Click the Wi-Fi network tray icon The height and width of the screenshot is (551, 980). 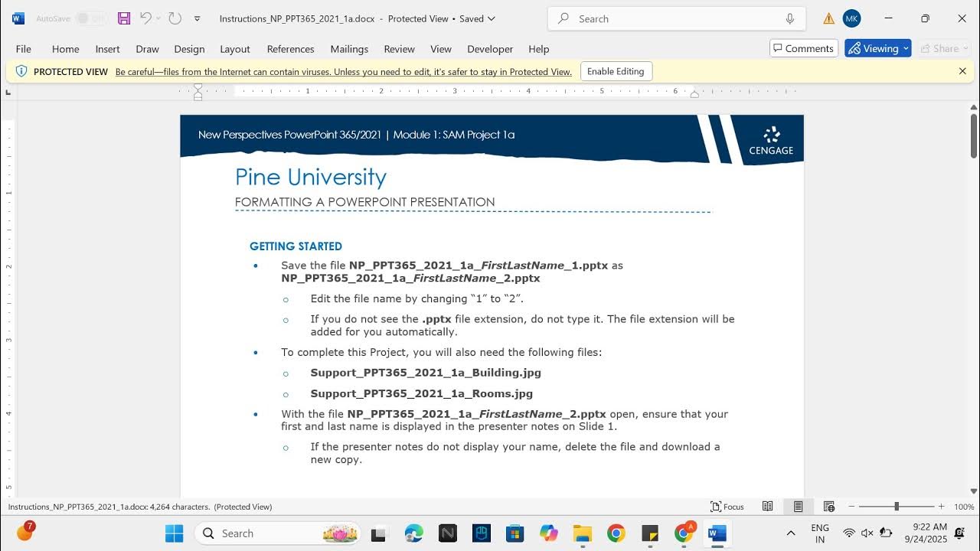(x=849, y=533)
